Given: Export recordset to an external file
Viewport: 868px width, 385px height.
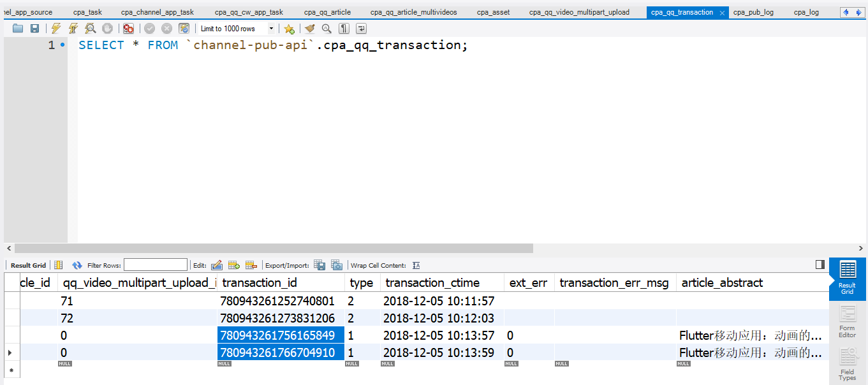Looking at the screenshot, I should (x=320, y=265).
